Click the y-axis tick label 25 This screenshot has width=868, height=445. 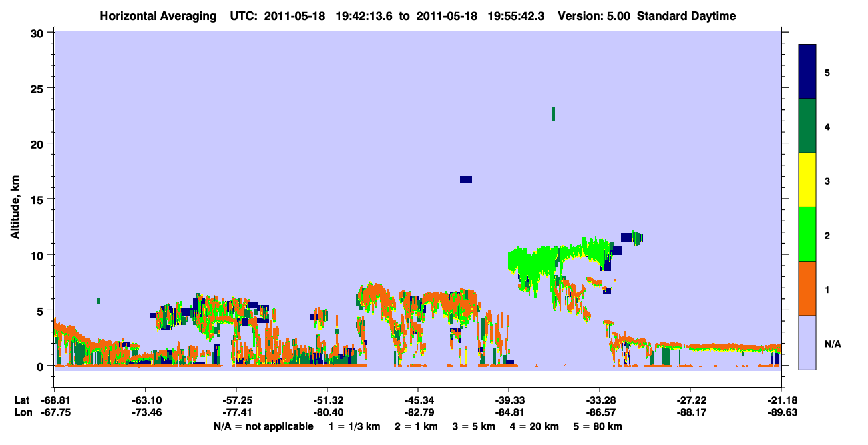click(x=39, y=88)
